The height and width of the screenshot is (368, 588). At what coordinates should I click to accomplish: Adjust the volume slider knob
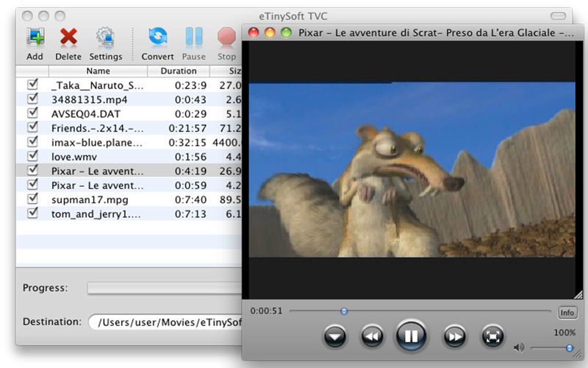569,348
